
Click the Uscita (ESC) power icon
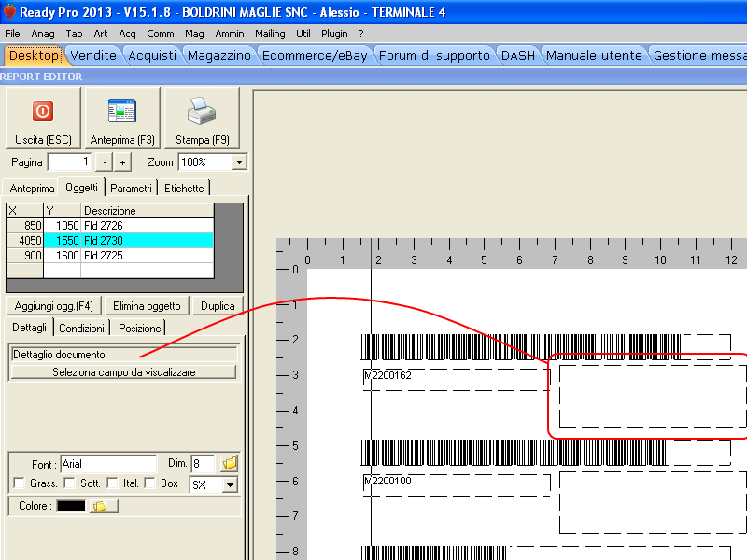pos(42,111)
